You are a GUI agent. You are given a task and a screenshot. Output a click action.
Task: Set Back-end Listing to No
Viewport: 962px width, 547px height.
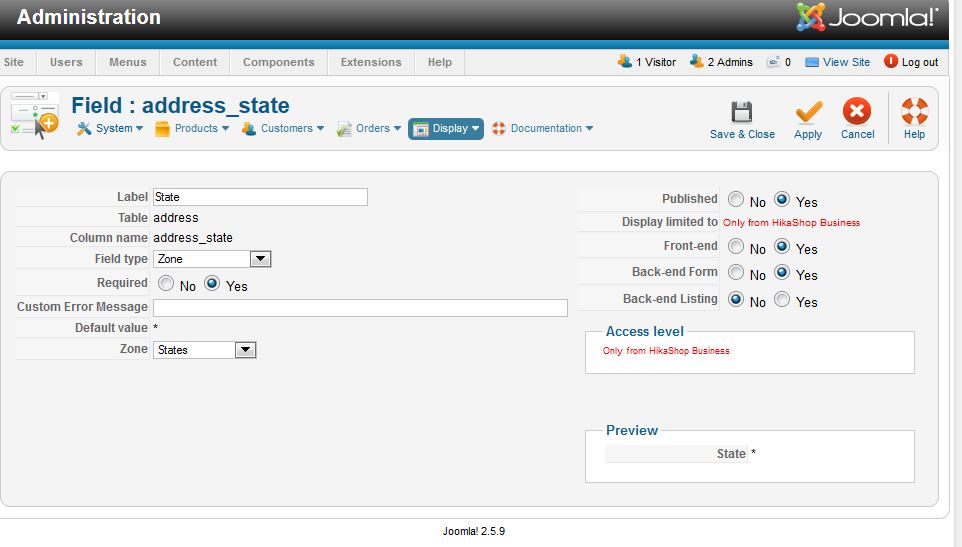coord(736,299)
